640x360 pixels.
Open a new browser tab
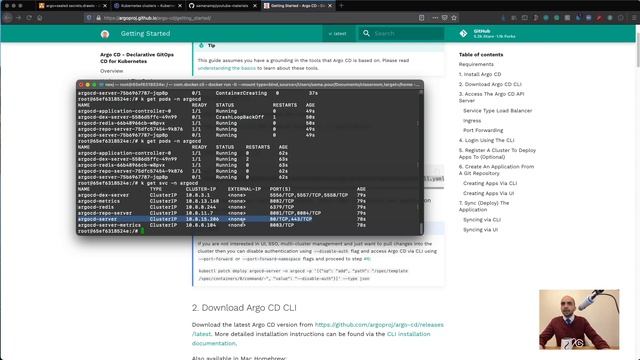pos(342,6)
